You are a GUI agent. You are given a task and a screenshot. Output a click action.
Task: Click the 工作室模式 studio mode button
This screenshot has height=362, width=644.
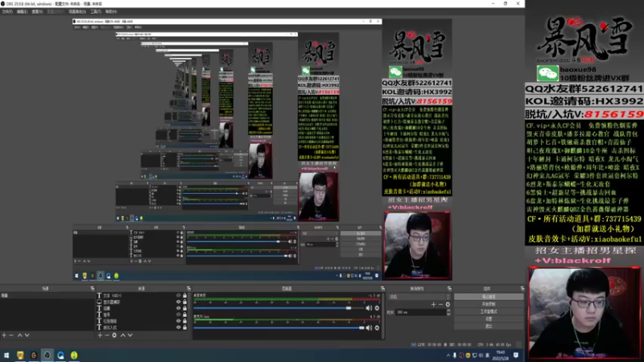489,311
